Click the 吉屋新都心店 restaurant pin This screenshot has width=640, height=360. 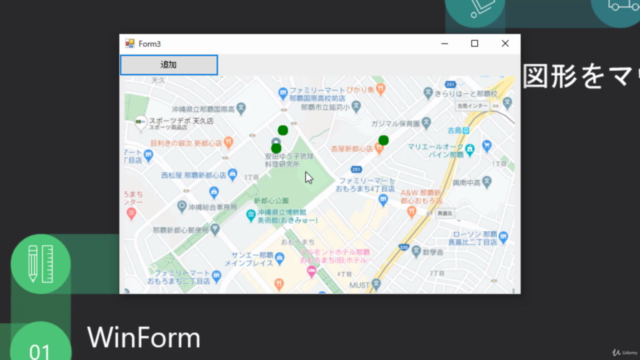379,149
